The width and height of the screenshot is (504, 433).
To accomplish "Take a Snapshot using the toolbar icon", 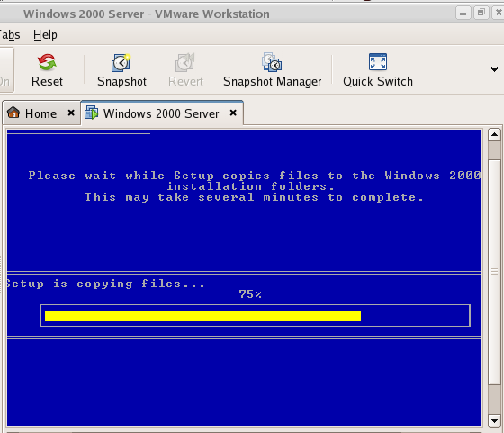I will pos(121,62).
